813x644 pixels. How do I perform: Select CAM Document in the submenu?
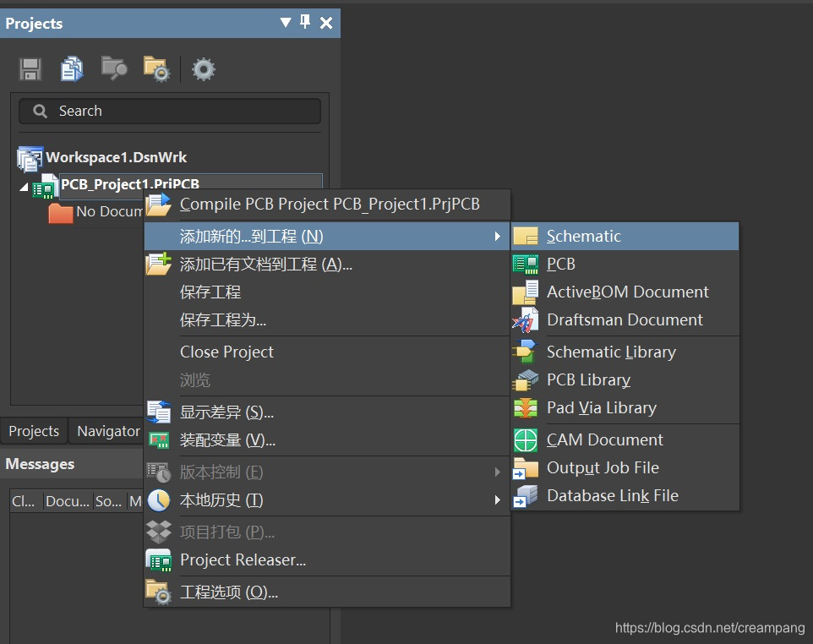click(x=625, y=440)
